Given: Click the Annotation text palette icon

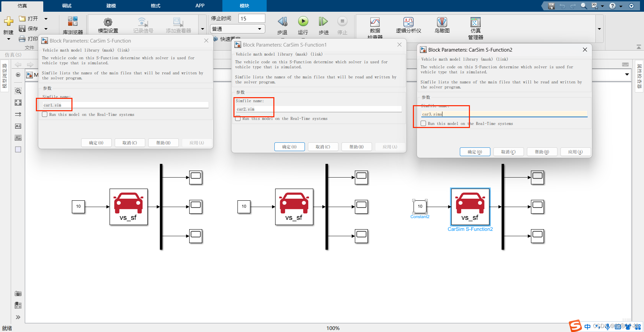Looking at the screenshot, I should pyautogui.click(x=18, y=126).
